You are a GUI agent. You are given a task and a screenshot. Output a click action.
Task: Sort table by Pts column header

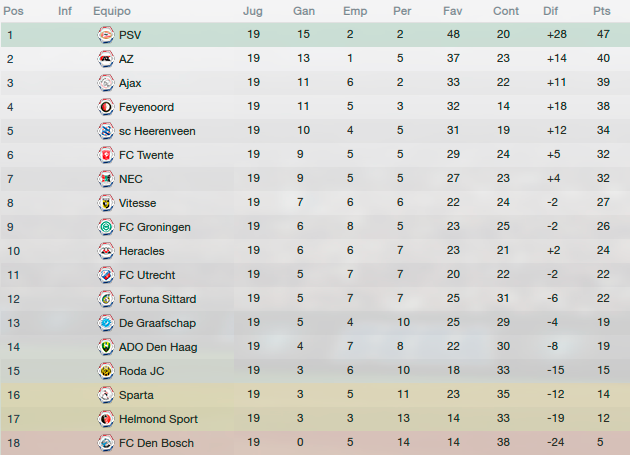tap(601, 11)
